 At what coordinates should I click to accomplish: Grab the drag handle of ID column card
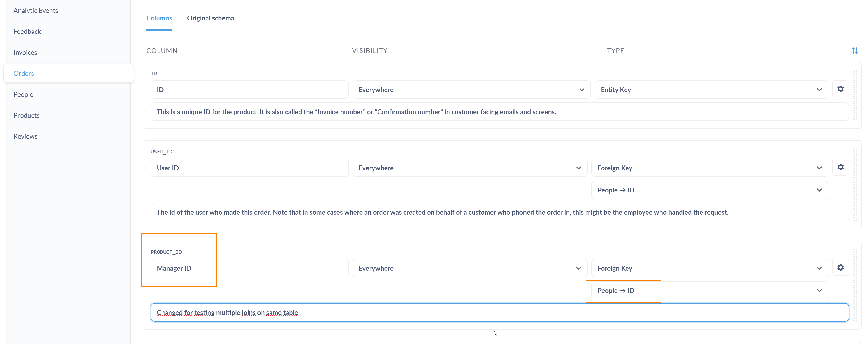[x=855, y=95]
